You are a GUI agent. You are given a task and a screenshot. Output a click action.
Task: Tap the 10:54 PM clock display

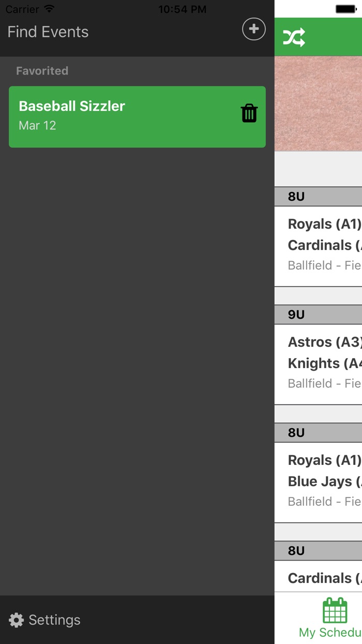point(182,9)
